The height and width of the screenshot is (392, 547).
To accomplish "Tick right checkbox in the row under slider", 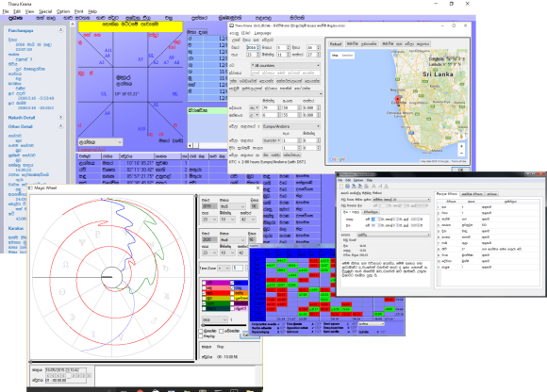I will point(222,331).
